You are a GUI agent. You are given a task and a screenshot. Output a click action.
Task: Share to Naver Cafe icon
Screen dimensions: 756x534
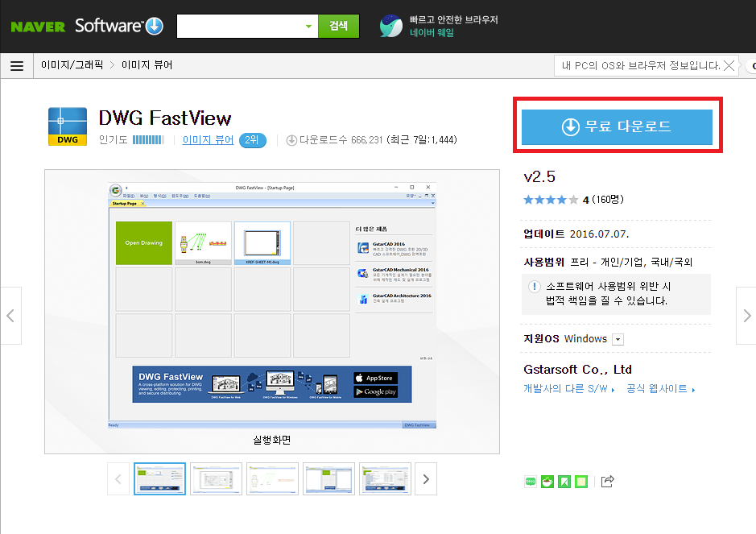(547, 482)
